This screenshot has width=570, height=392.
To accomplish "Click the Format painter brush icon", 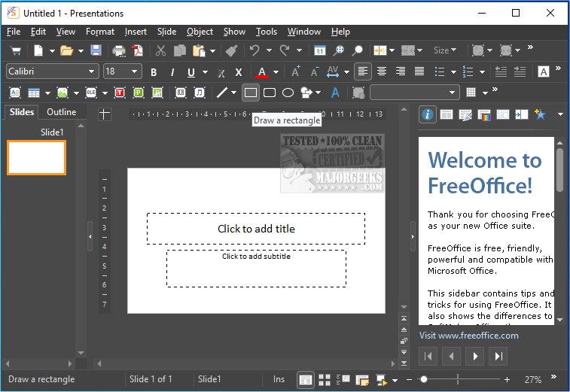I will click(232, 50).
